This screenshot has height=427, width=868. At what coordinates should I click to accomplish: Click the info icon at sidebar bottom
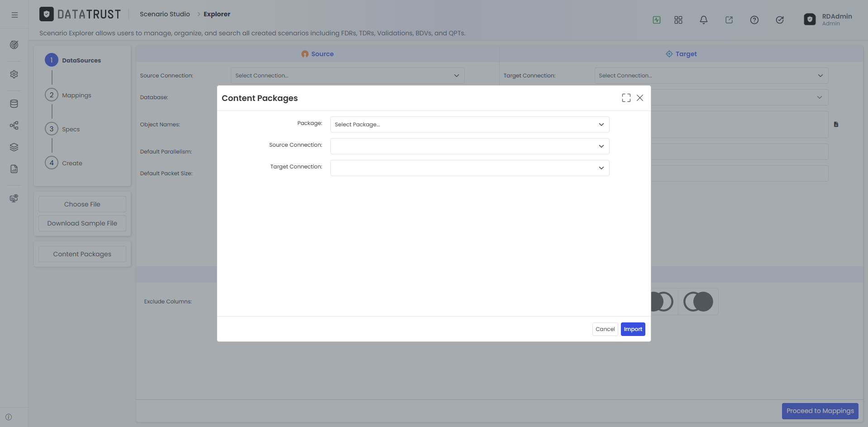[9, 417]
